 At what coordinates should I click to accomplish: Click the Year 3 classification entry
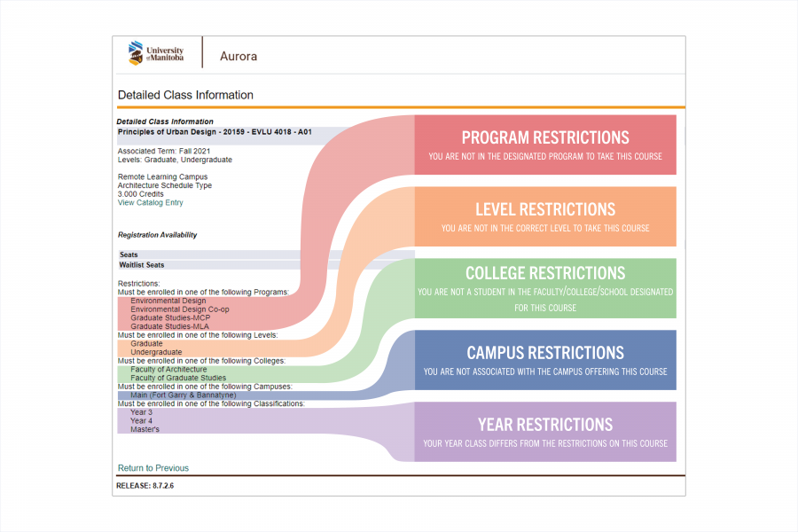[x=141, y=412]
